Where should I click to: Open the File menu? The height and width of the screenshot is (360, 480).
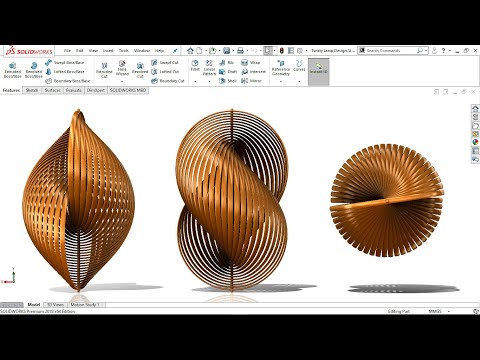(x=67, y=51)
